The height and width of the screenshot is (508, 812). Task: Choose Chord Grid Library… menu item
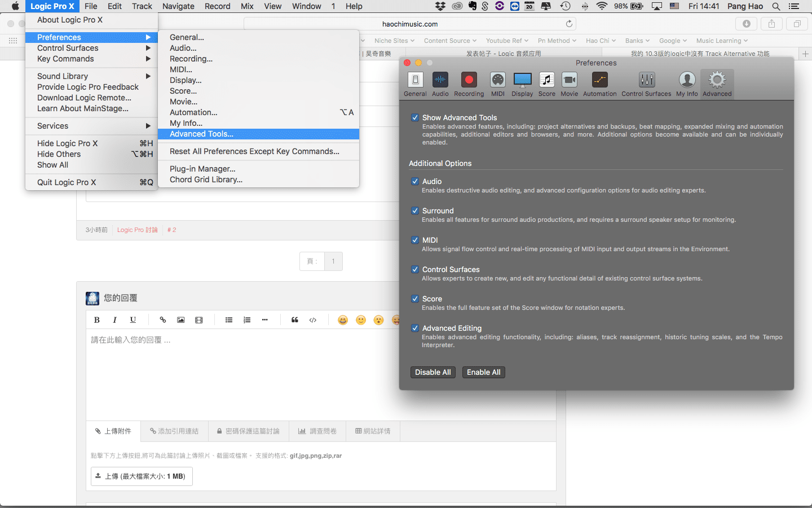258,179
